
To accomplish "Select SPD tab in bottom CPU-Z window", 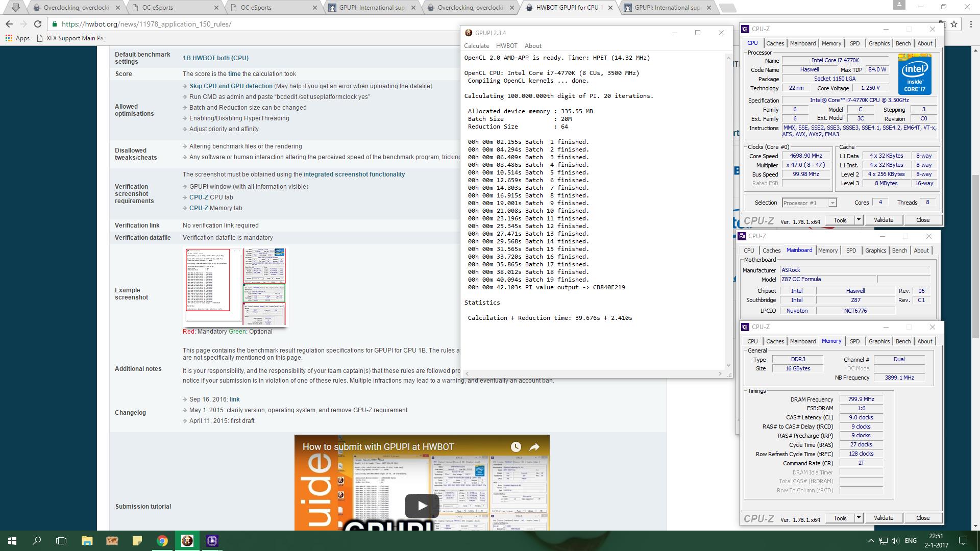I will tap(855, 341).
